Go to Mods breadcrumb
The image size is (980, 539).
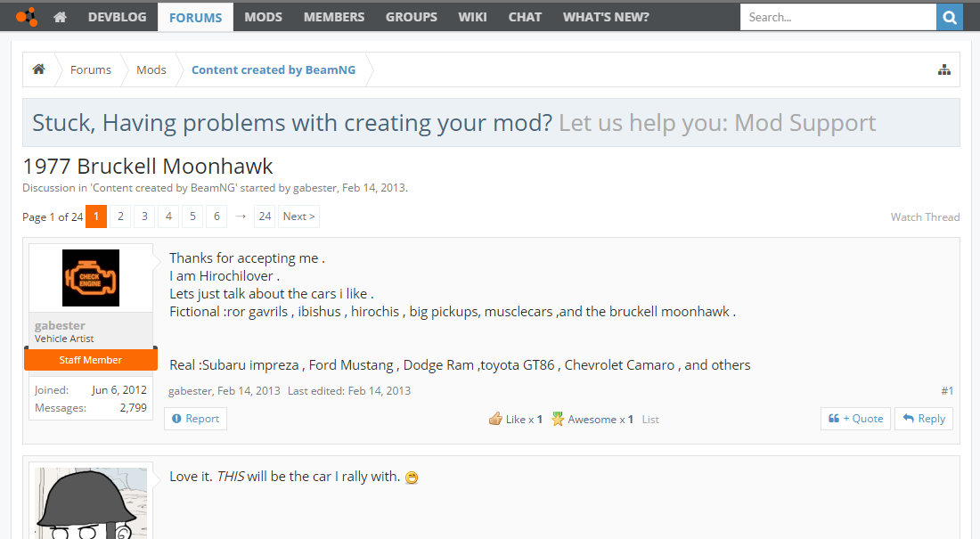pos(151,70)
